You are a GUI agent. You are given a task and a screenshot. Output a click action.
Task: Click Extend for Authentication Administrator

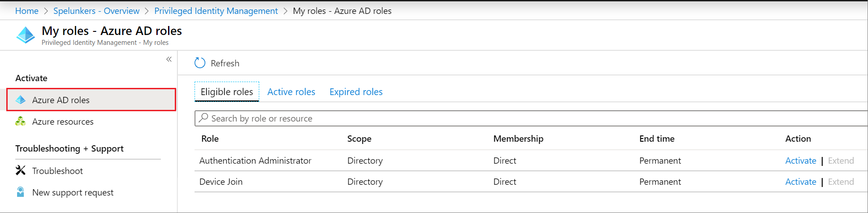point(841,161)
